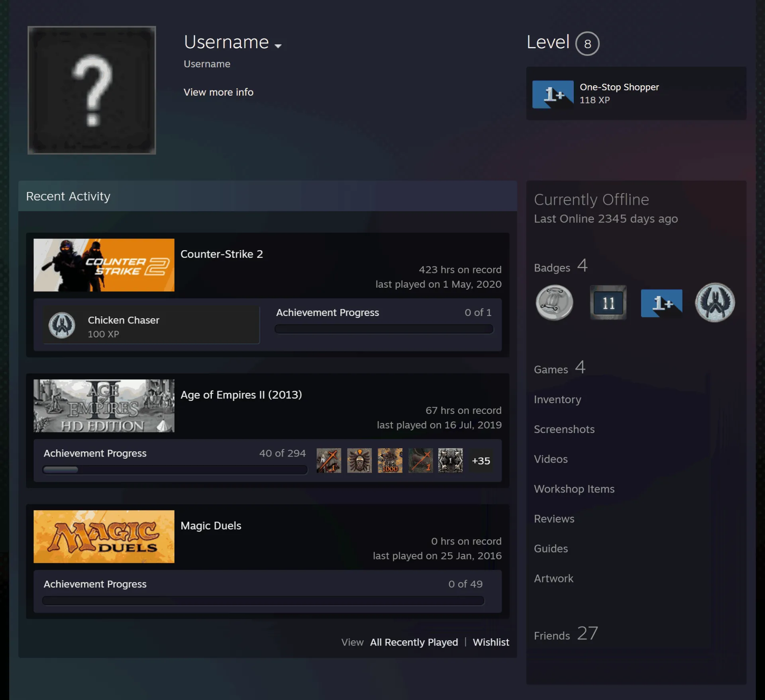
Task: Open the View more info link
Action: point(218,92)
